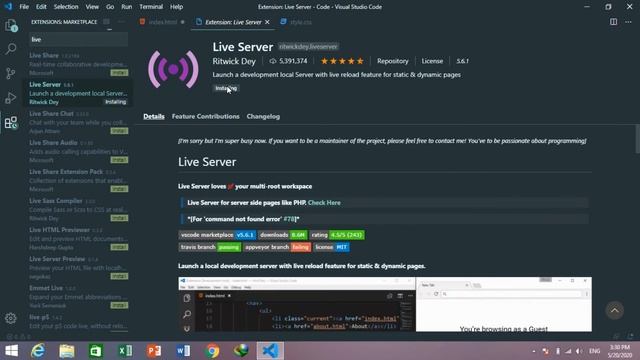
Task: Select the Details tab
Action: [154, 116]
